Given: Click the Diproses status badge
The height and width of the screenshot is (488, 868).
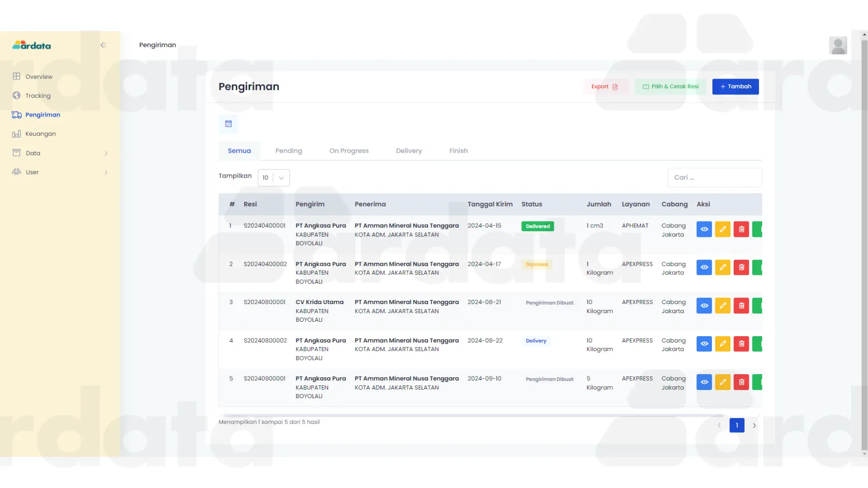Looking at the screenshot, I should pos(537,264).
